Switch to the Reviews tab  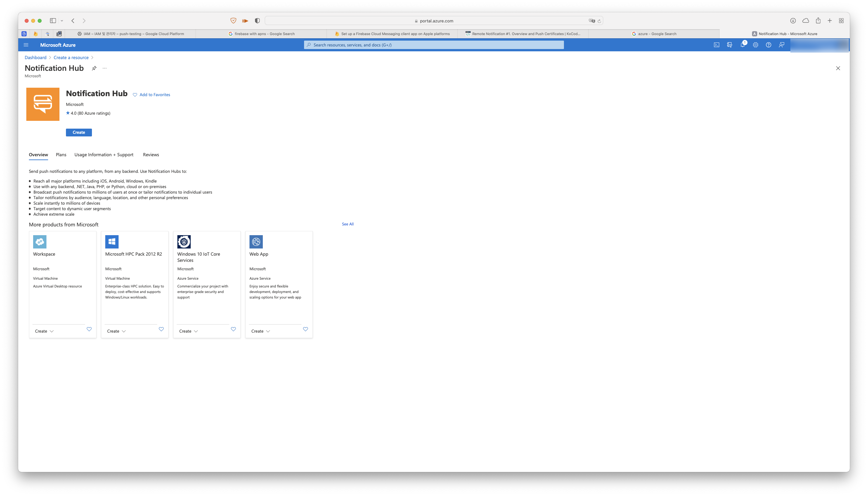click(x=151, y=155)
